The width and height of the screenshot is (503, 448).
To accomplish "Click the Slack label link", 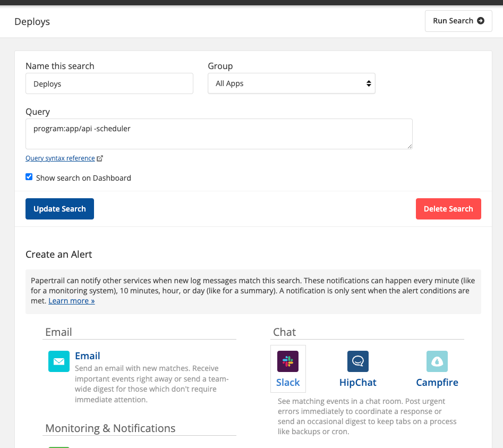I will click(288, 382).
